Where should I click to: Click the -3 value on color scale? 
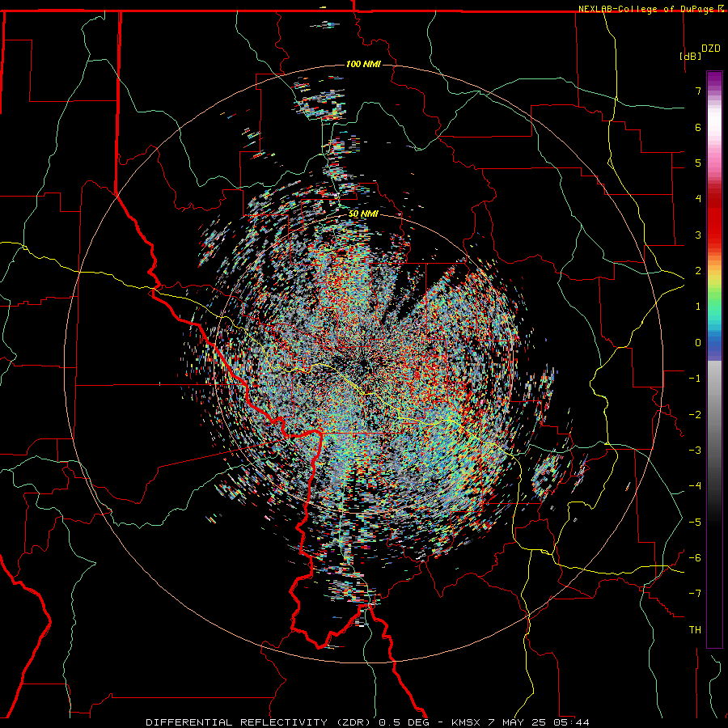(x=695, y=451)
